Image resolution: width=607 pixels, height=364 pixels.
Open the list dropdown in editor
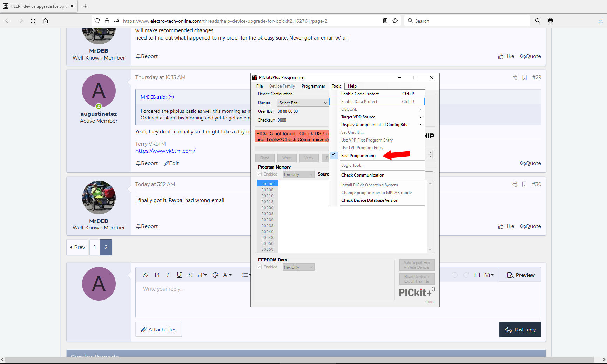pyautogui.click(x=247, y=275)
